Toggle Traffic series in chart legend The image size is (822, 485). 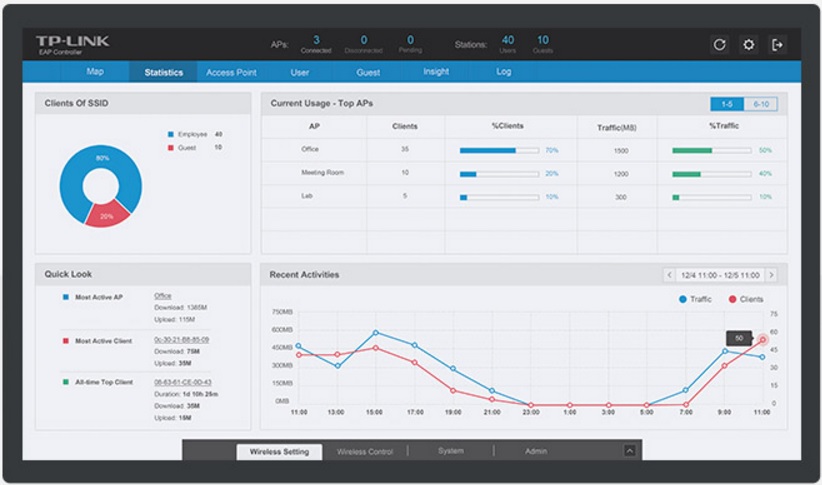pos(695,299)
